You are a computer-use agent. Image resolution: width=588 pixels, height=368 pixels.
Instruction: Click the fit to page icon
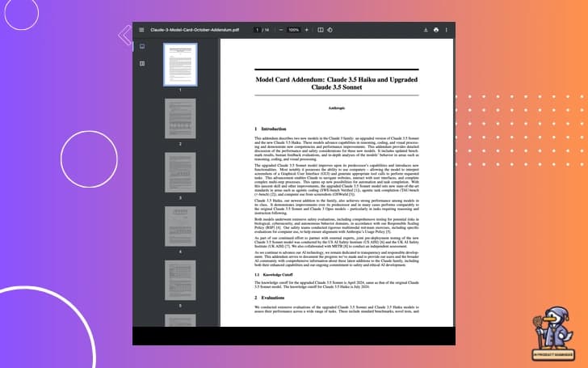(x=321, y=30)
